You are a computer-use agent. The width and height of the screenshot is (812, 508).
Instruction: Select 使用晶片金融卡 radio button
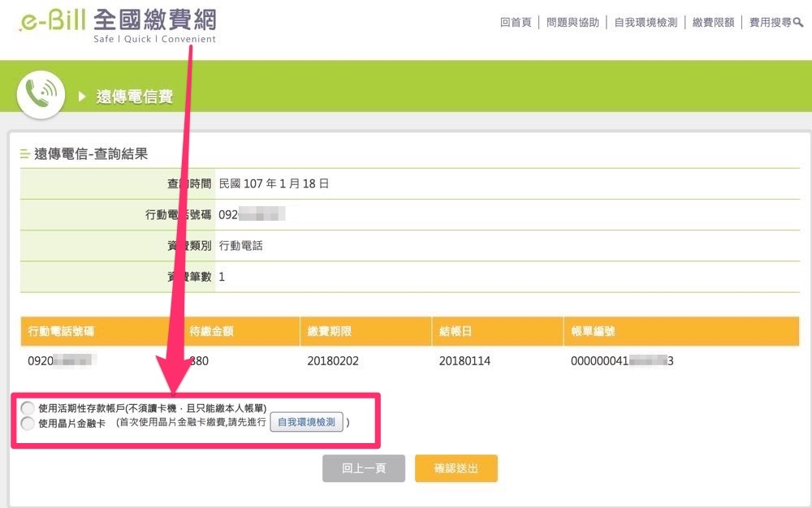(28, 423)
